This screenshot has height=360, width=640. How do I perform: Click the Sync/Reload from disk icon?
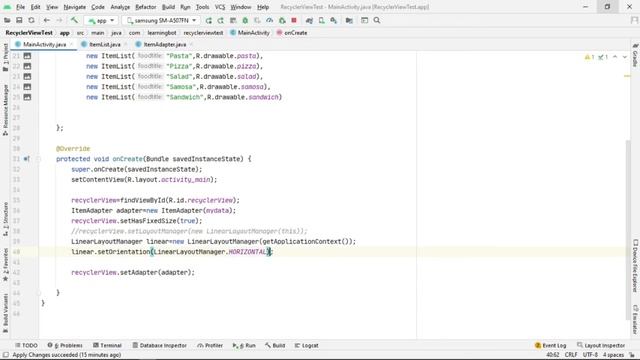(x=31, y=20)
